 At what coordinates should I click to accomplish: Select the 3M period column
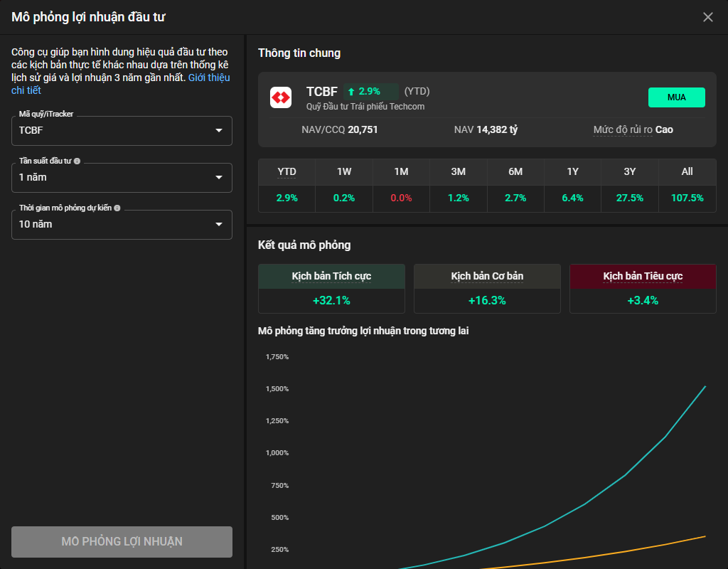pos(459,172)
